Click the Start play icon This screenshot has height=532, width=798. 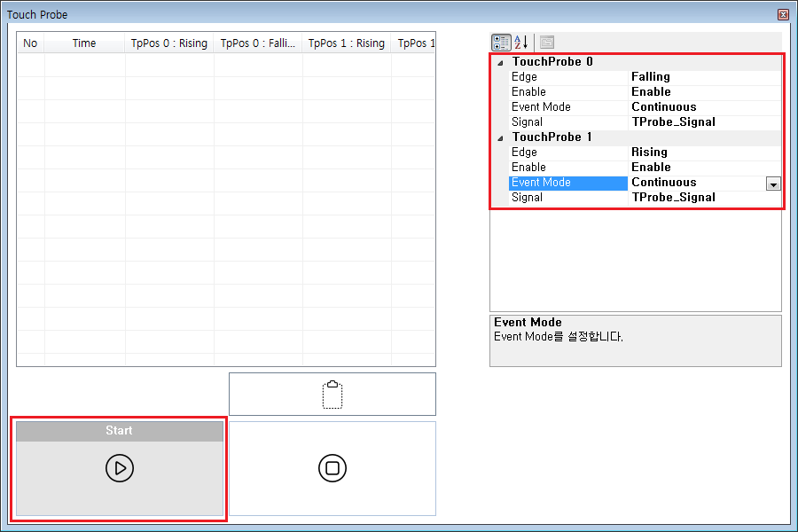pos(120,468)
